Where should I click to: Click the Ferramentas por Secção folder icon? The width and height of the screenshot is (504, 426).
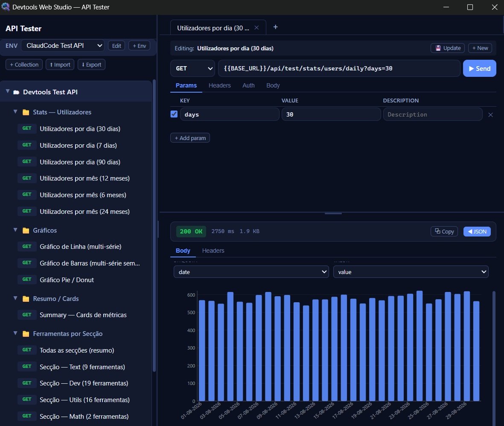(x=26, y=334)
